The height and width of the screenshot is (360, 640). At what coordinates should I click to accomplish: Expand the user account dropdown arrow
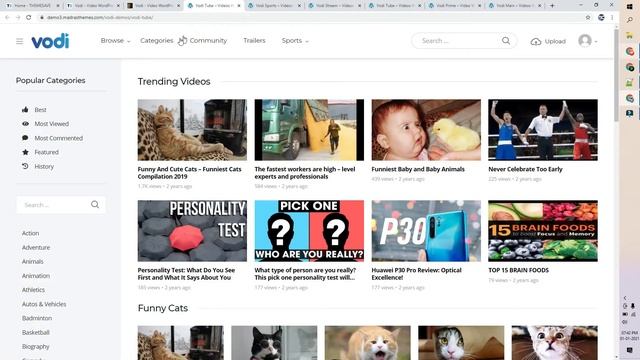(x=596, y=42)
